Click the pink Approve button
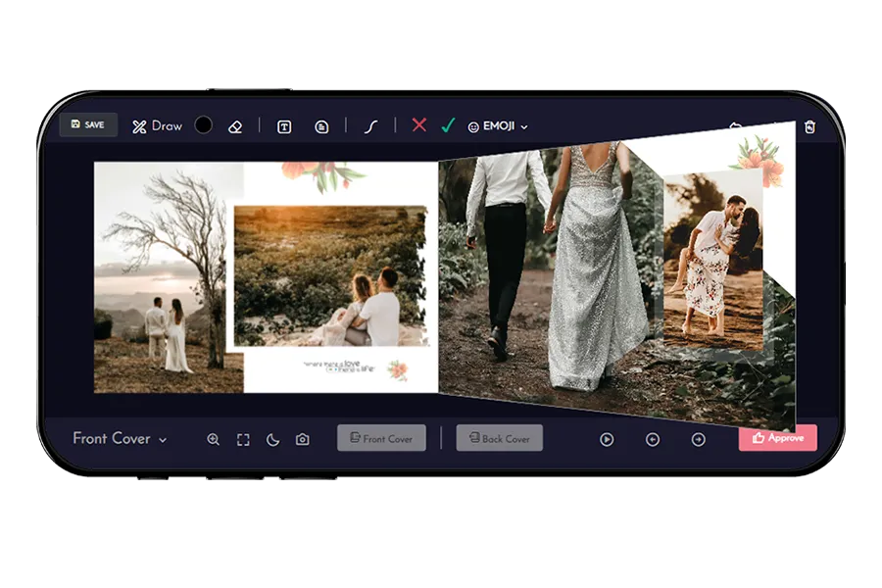 778,438
